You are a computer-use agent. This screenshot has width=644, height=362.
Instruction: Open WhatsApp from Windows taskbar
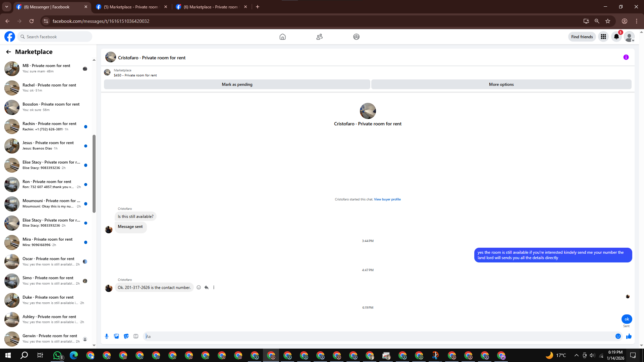[x=57, y=355]
